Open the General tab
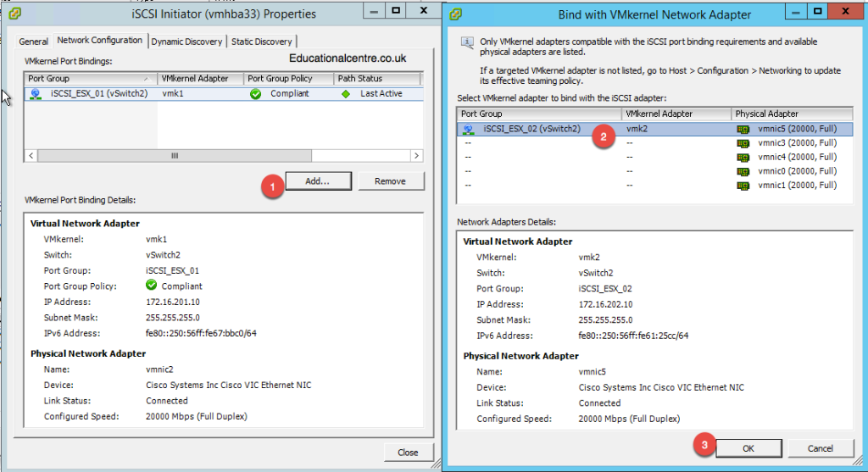Viewport: 868px width, 472px height. (x=33, y=42)
